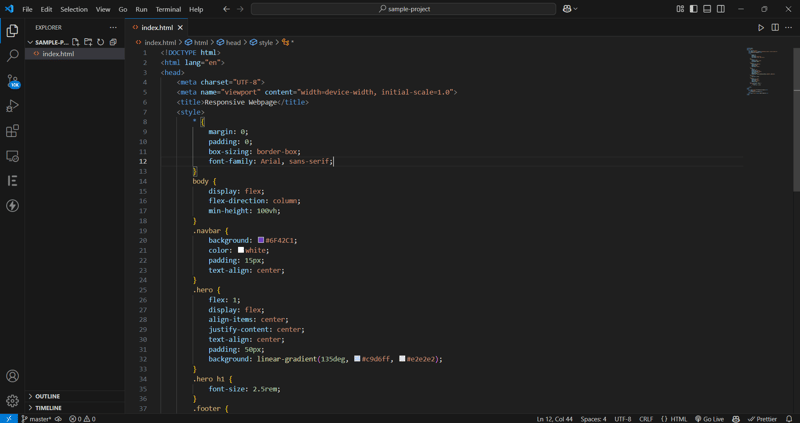This screenshot has width=800, height=423.
Task: Click Go Live in the status bar
Action: [x=710, y=419]
